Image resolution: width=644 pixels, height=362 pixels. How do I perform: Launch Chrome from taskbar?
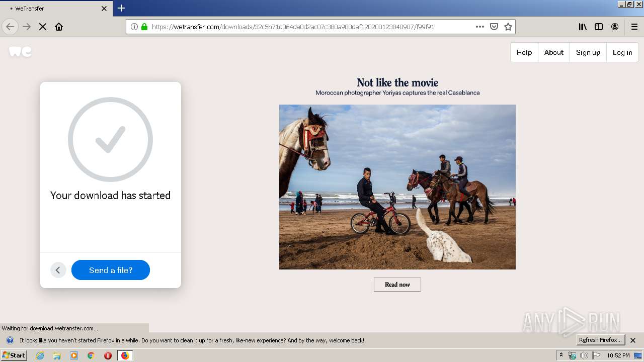click(91, 355)
